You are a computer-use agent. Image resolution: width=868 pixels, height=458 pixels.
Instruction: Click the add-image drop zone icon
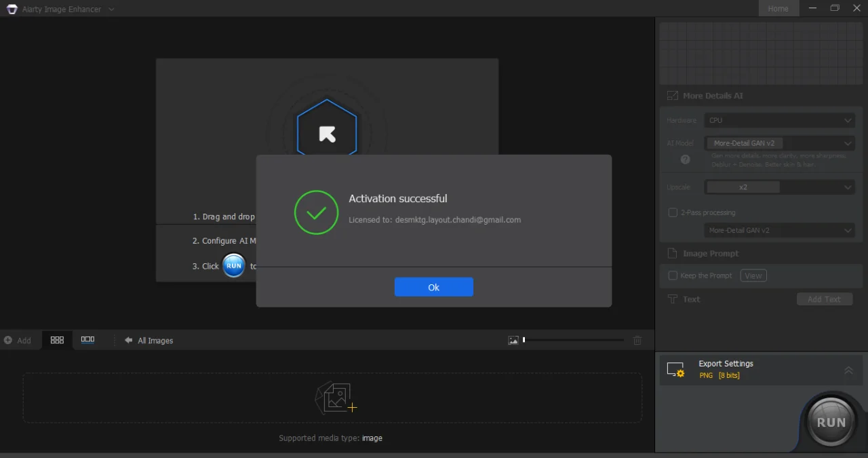(x=336, y=398)
